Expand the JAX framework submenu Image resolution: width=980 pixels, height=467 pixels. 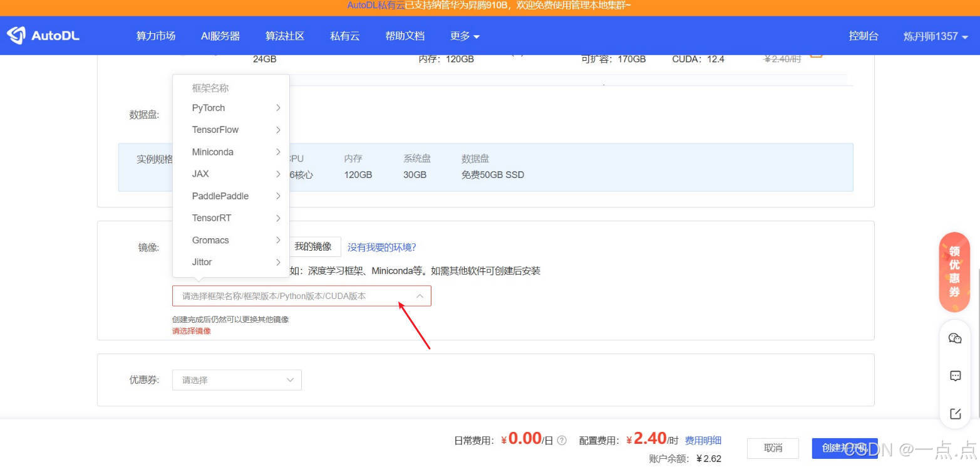click(231, 174)
